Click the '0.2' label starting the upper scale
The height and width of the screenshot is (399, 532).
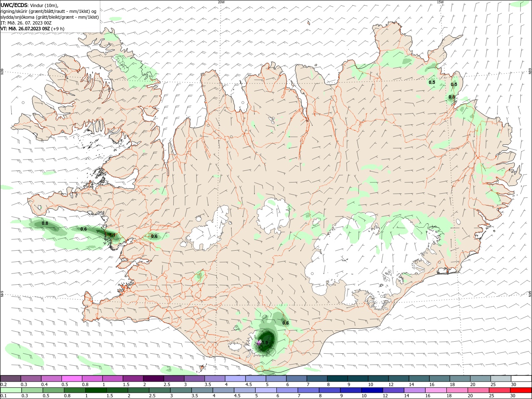pyautogui.click(x=3, y=384)
